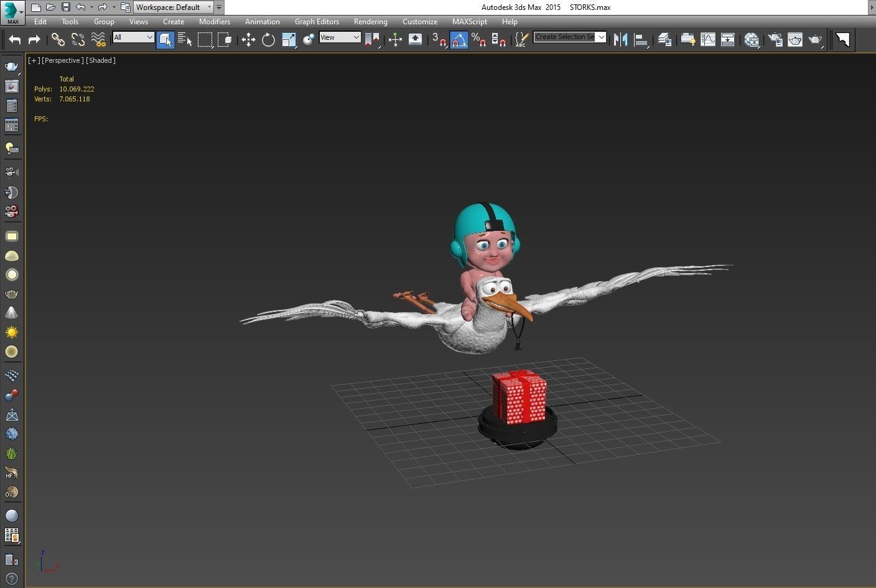Click the sun light icon in sidebar
Image resolution: width=876 pixels, height=588 pixels.
pyautogui.click(x=12, y=333)
